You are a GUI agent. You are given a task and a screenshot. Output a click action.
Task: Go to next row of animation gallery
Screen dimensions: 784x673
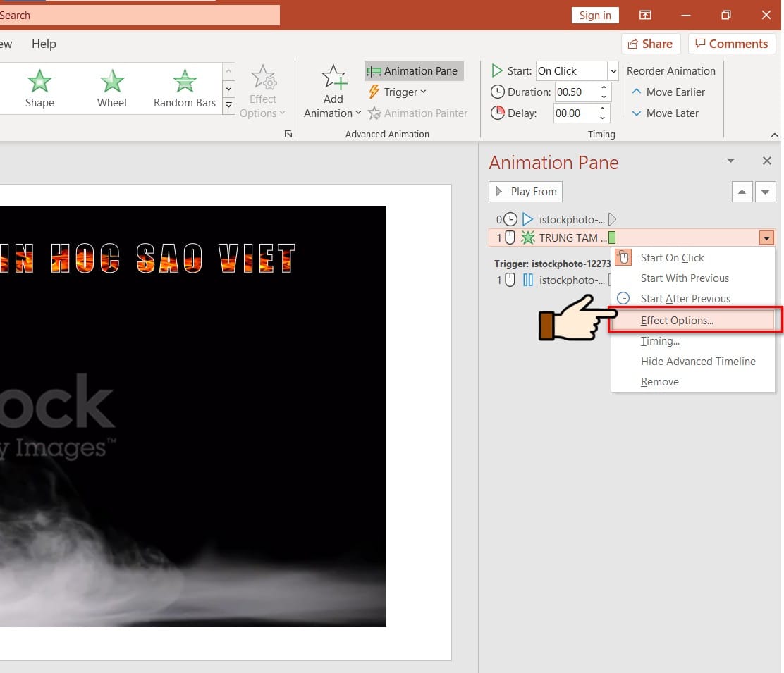point(228,89)
